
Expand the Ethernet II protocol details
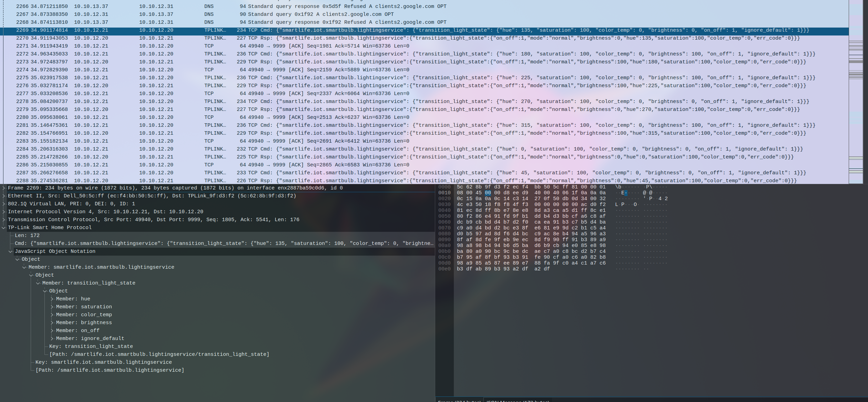pyautogui.click(x=4, y=196)
